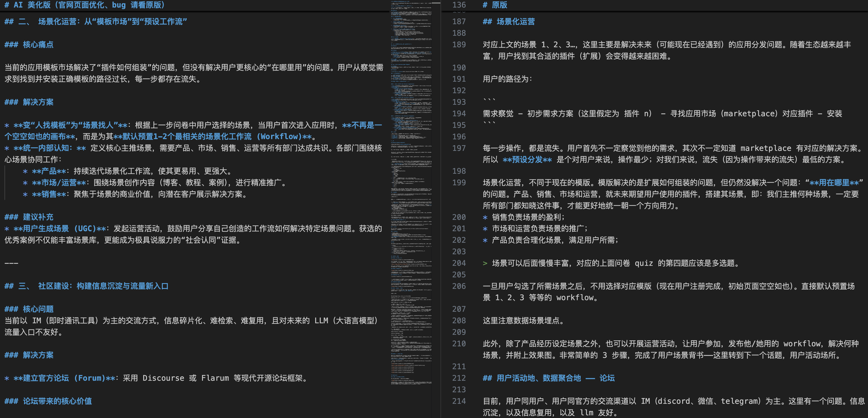The width and height of the screenshot is (868, 418).
Task: Click the "### 核心痛点" heading
Action: [29, 44]
